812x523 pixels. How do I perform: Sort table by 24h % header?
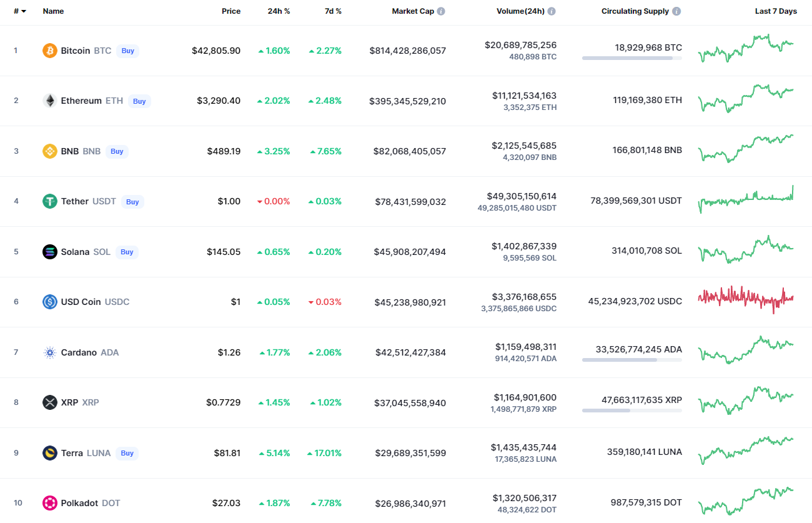coord(279,11)
